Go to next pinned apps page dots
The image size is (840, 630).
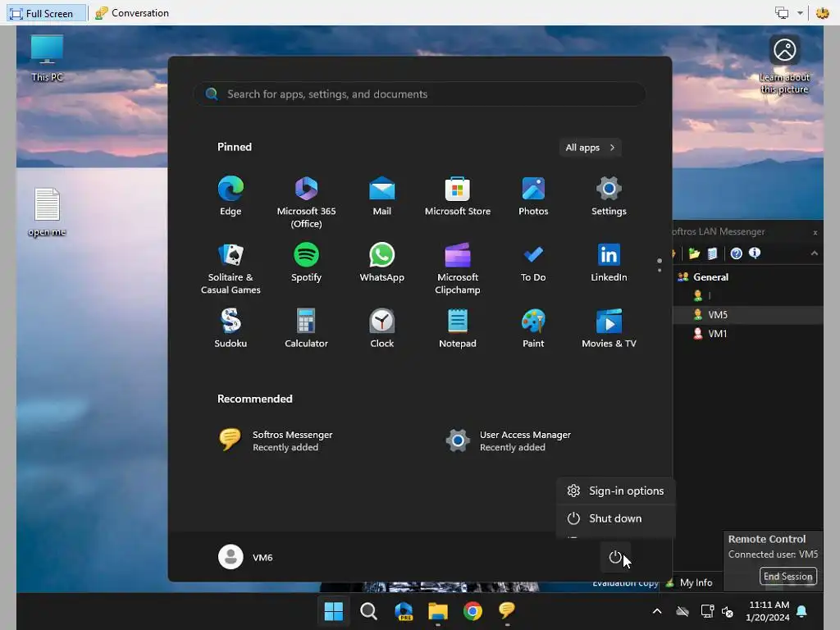click(x=659, y=265)
